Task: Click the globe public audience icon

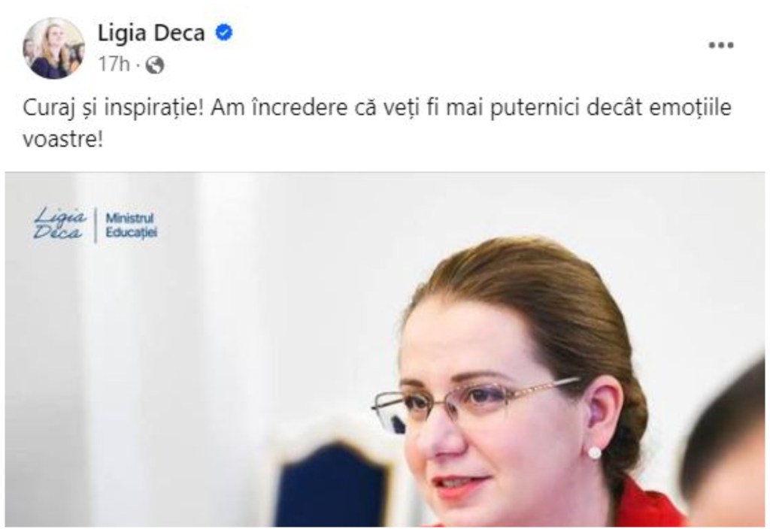Action: [155, 65]
